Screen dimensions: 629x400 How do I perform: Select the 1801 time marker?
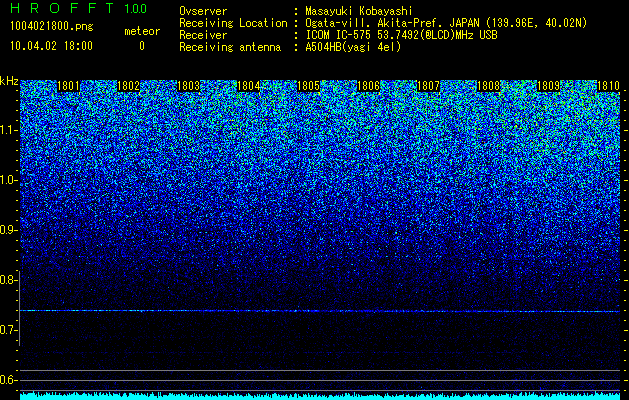pyautogui.click(x=69, y=86)
